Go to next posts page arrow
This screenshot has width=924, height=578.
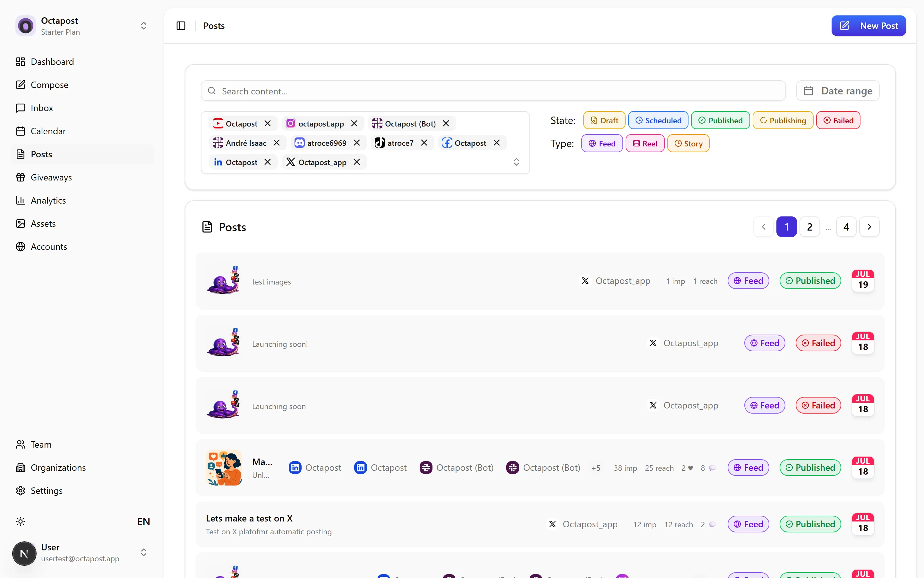click(x=869, y=227)
